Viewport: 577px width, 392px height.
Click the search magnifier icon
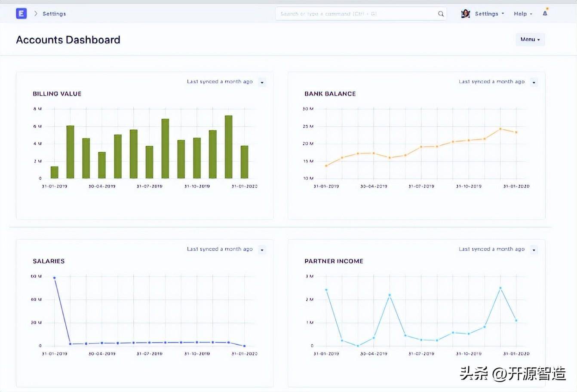pyautogui.click(x=441, y=14)
